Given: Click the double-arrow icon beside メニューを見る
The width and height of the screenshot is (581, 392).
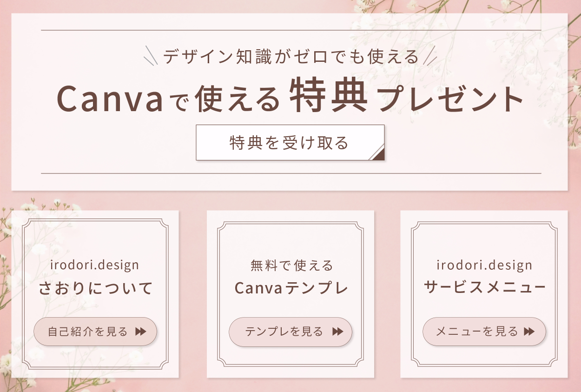Looking at the screenshot, I should (529, 332).
